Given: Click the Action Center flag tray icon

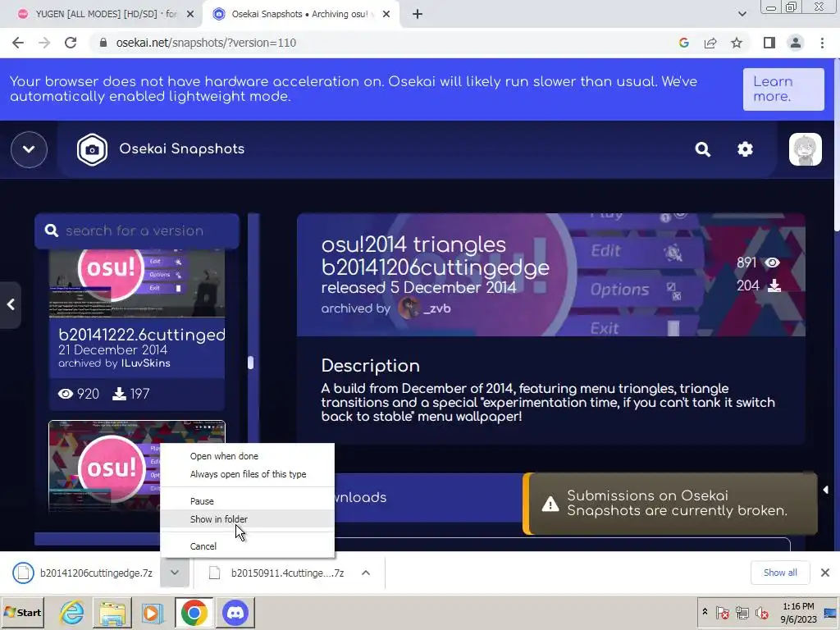Looking at the screenshot, I should 723,612.
